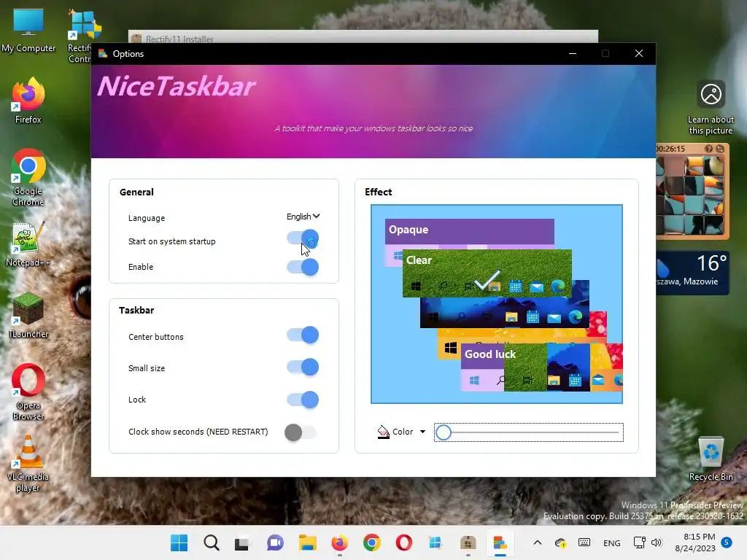Open Opera from the taskbar
This screenshot has height=560, width=747.
click(404, 542)
